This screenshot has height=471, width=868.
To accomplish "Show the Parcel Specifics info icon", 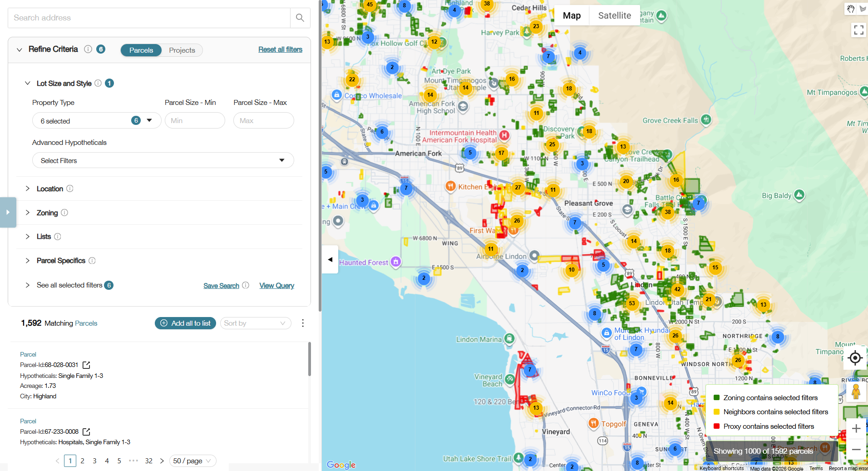I will 92,261.
